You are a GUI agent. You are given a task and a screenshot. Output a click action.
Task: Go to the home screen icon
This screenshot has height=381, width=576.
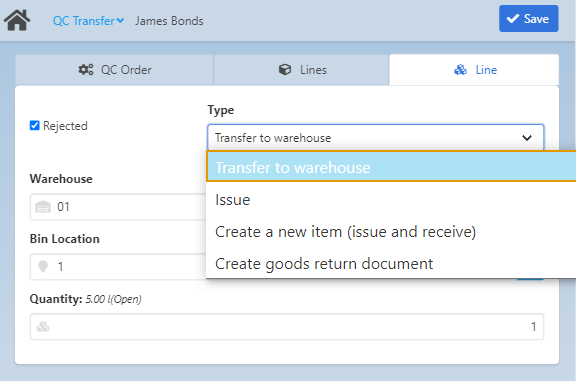17,20
